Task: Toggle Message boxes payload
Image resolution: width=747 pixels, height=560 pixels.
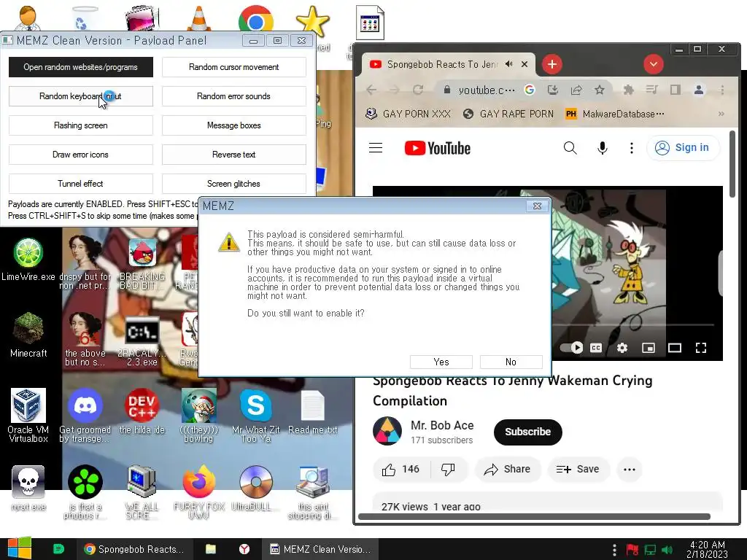Action: pyautogui.click(x=234, y=125)
